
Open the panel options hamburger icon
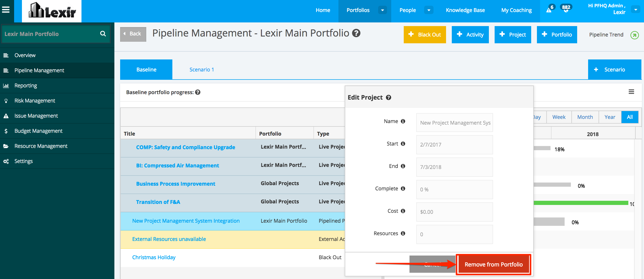631,92
